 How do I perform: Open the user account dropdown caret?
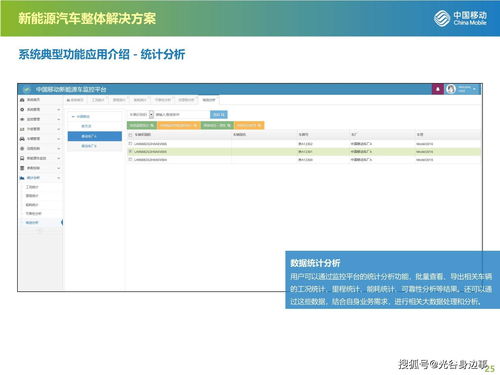(x=474, y=89)
